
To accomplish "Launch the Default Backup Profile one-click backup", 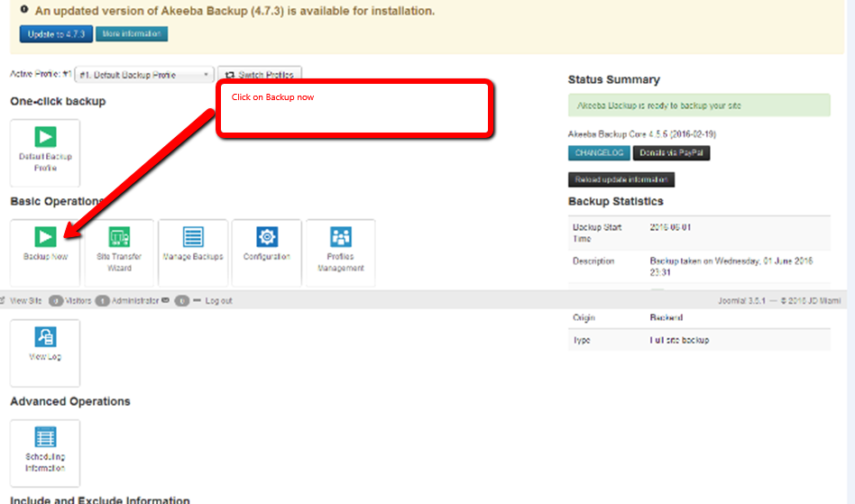I will coord(45,153).
